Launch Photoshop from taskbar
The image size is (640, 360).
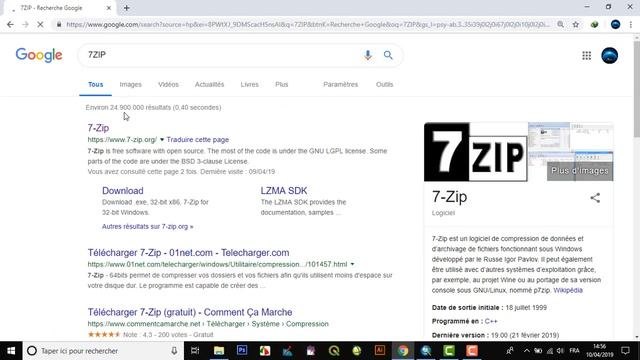(x=242, y=351)
